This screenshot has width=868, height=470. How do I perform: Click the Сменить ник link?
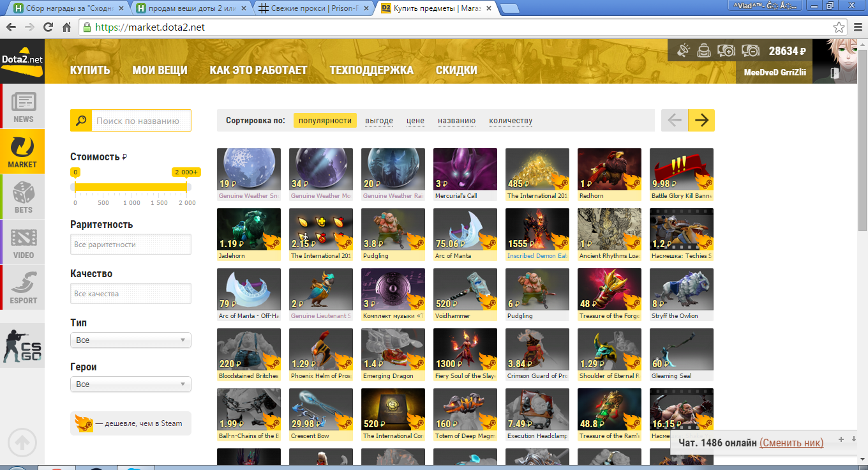tap(791, 443)
